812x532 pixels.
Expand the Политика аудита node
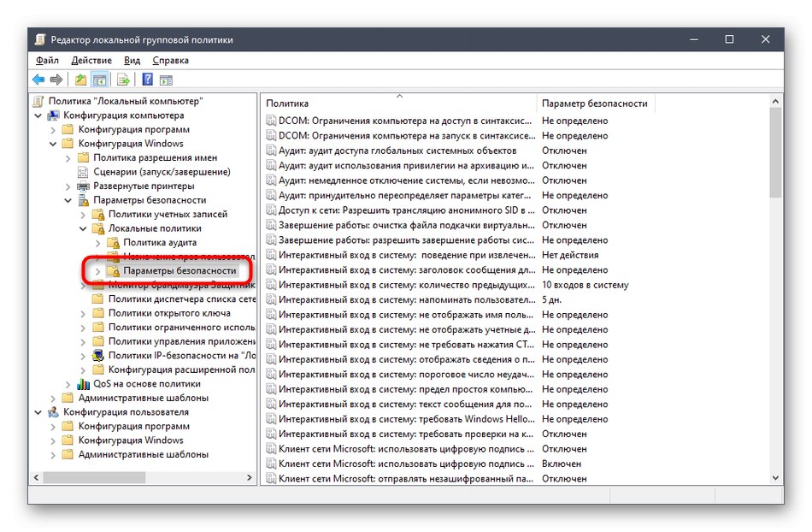98,243
